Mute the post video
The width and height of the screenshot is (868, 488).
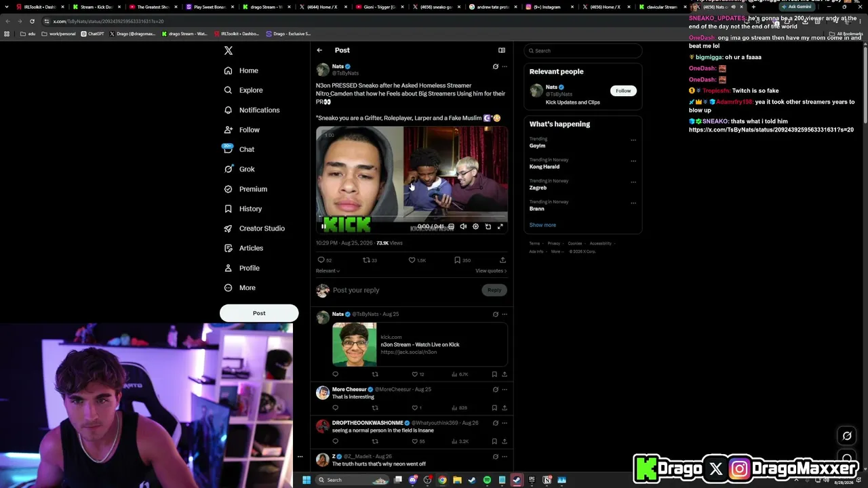pos(463,226)
